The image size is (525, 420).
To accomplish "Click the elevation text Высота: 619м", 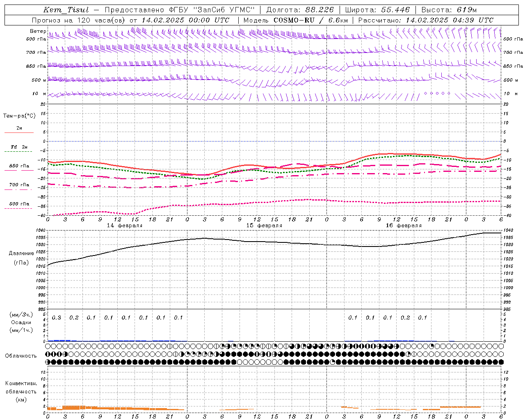I will (x=449, y=10).
